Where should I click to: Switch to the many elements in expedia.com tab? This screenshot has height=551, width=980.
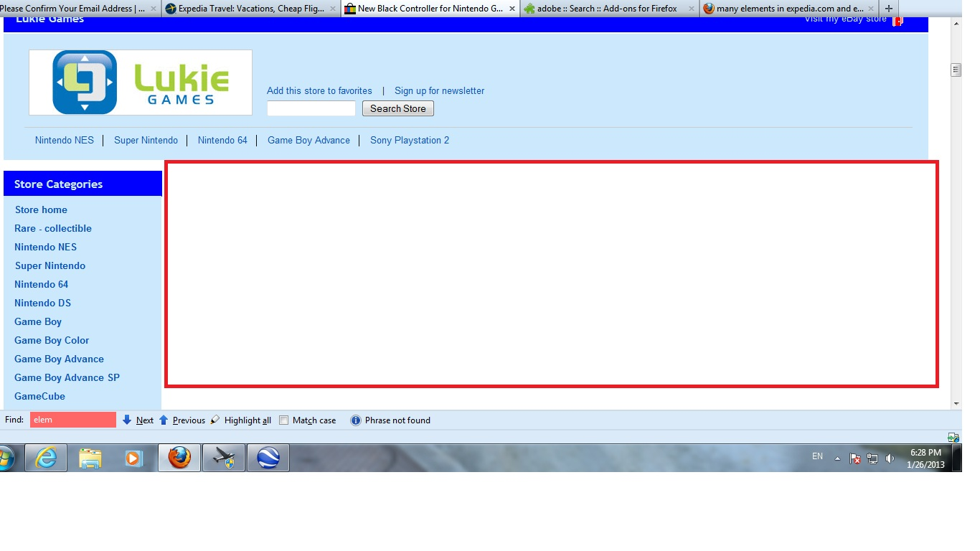click(788, 9)
